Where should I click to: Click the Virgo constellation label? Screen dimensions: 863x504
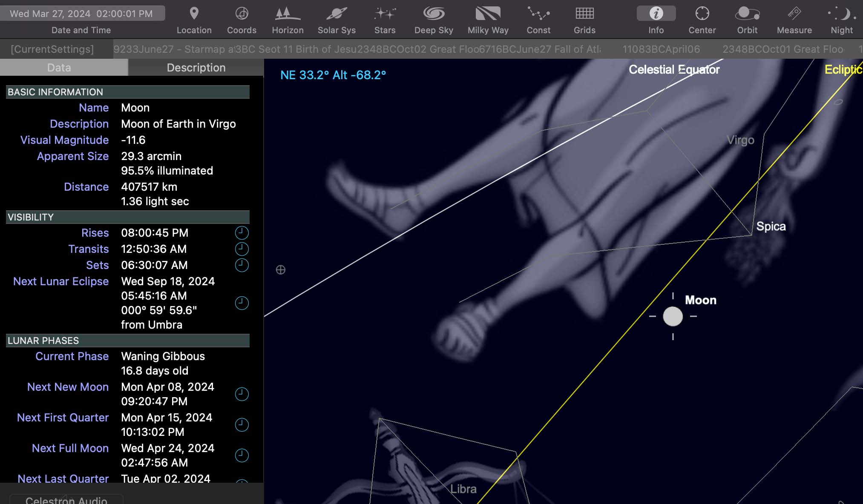click(x=740, y=140)
